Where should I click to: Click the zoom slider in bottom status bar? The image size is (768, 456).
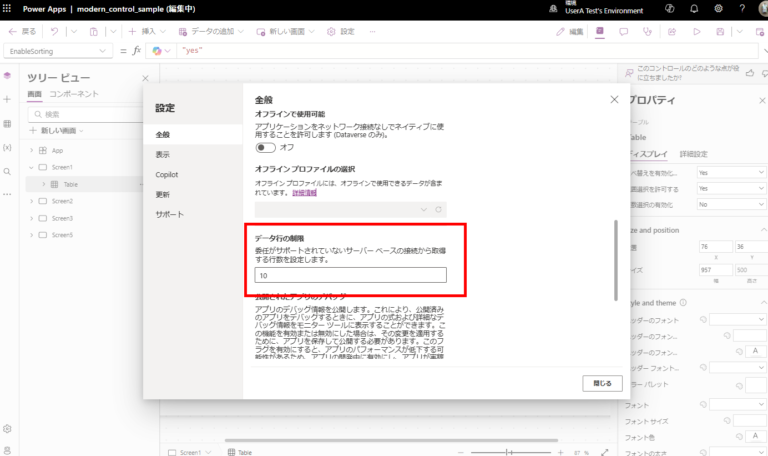(510, 452)
